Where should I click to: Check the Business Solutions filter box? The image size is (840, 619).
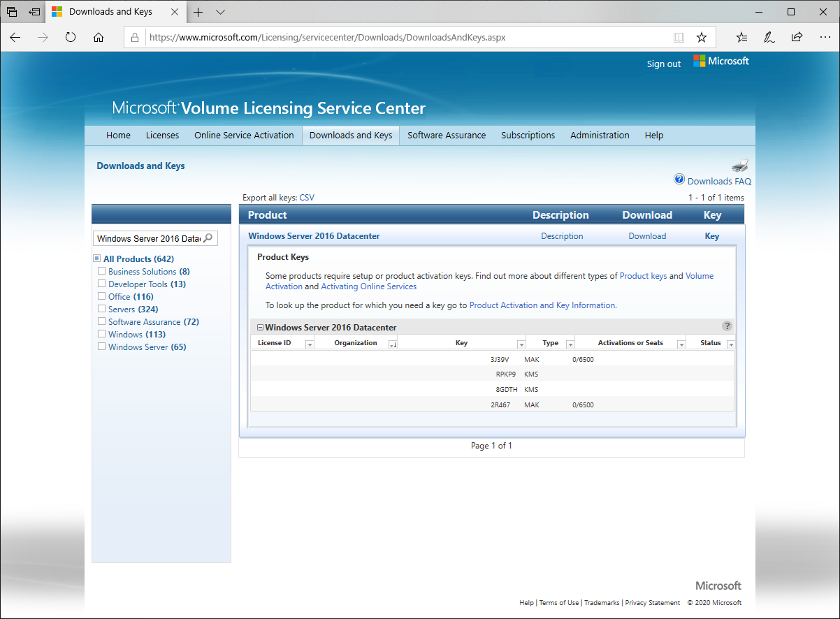[102, 271]
